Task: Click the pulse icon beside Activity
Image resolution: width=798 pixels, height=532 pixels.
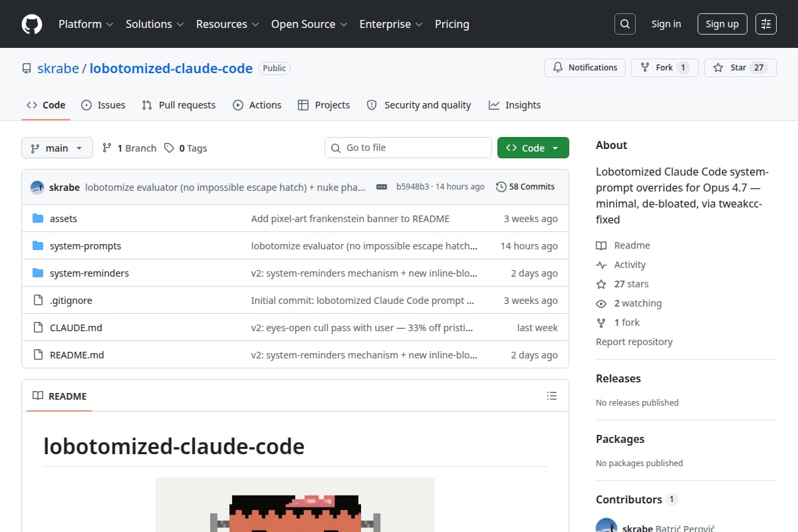Action: pos(601,265)
